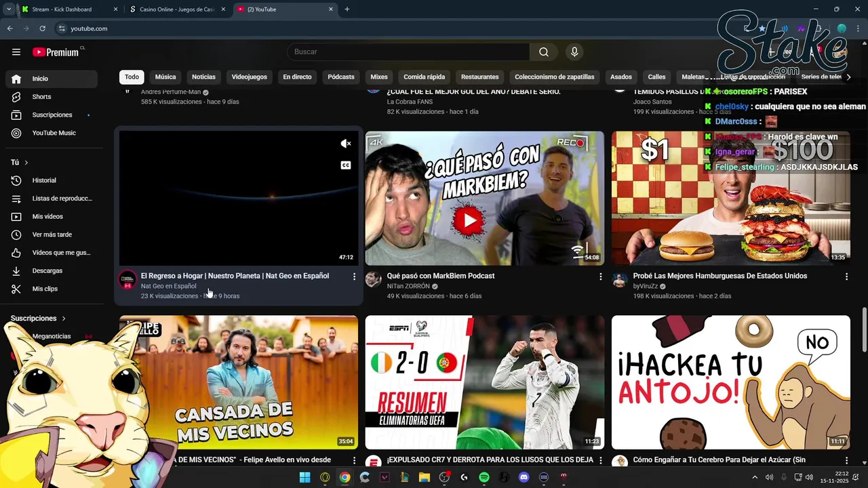This screenshot has width=868, height=488.
Task: Open File Explorer from the taskbar
Action: [x=425, y=477]
